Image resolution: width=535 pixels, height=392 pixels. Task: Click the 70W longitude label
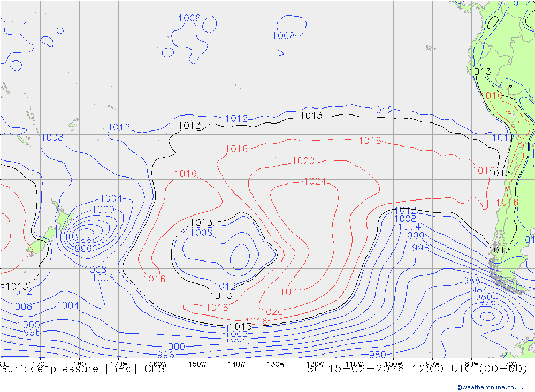[x=511, y=364]
